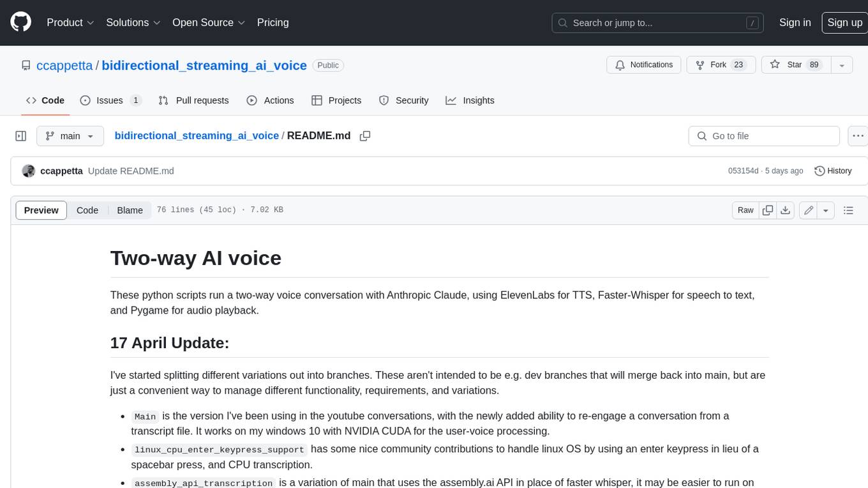Switch to the Blame view
Screen dimensions: 868x488
(130, 210)
